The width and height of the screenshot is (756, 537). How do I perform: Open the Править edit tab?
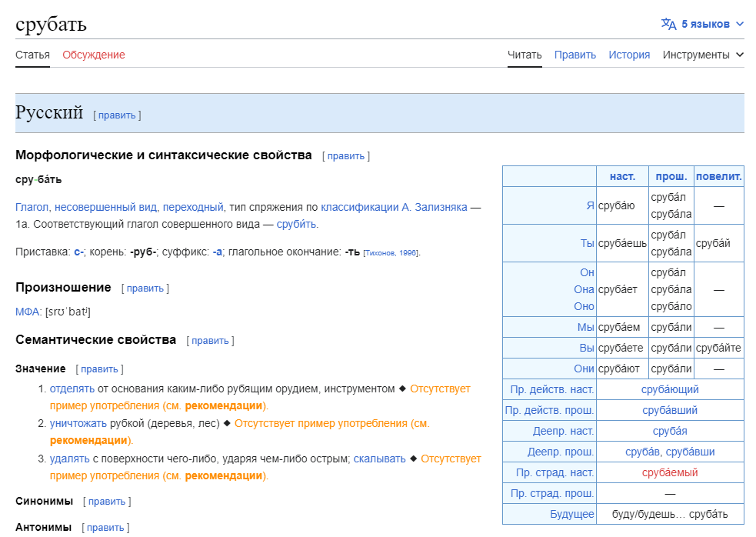click(574, 55)
